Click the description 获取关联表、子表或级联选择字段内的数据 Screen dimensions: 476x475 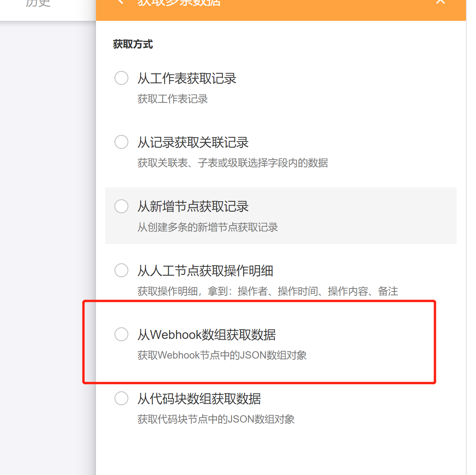[x=233, y=163]
